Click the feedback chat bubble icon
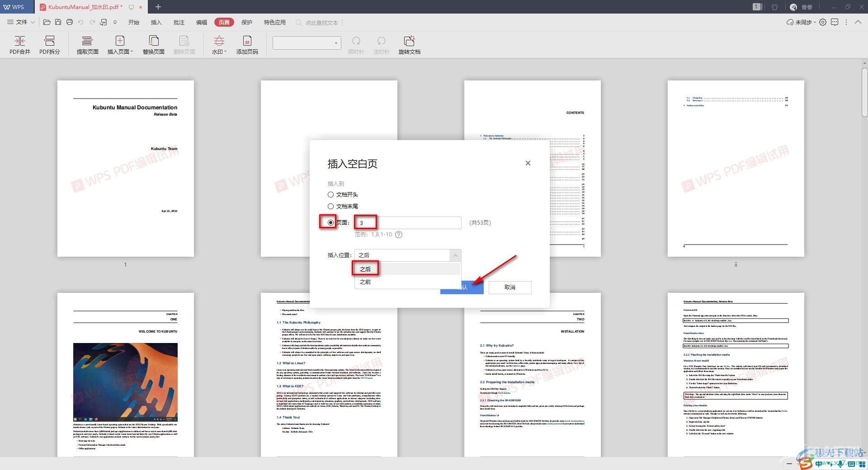 tap(835, 22)
